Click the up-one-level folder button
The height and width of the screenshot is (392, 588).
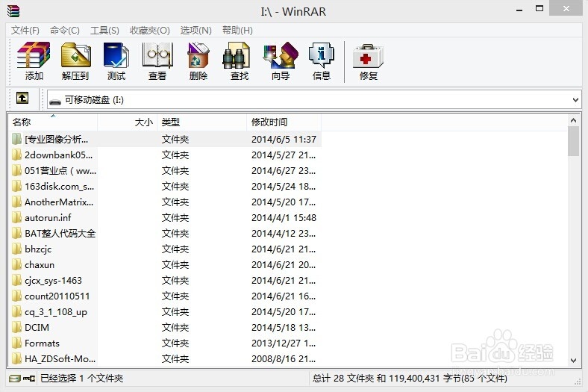[22, 99]
